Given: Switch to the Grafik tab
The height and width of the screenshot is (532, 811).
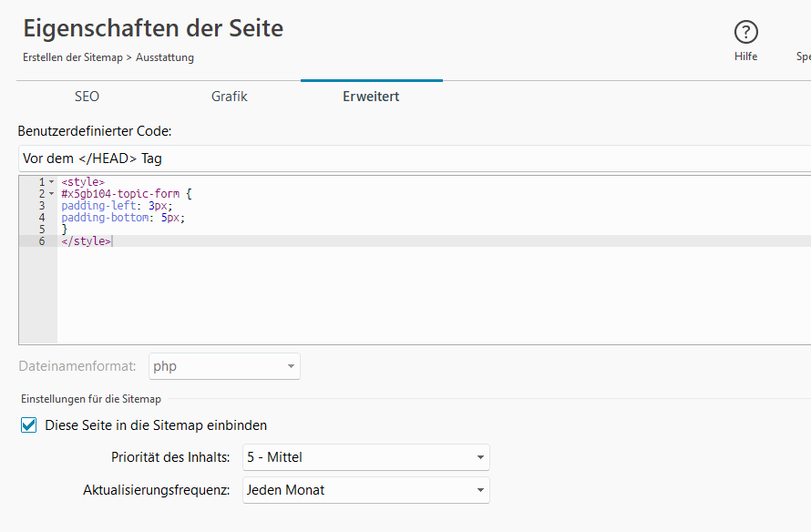Looking at the screenshot, I should (229, 97).
